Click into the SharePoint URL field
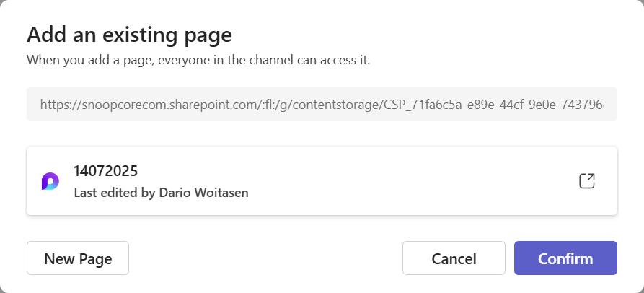This screenshot has height=293, width=644. coord(322,105)
